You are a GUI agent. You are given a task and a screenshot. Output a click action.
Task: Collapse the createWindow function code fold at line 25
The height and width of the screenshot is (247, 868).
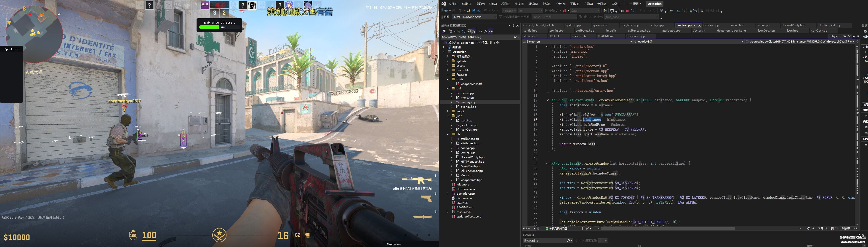[547, 164]
